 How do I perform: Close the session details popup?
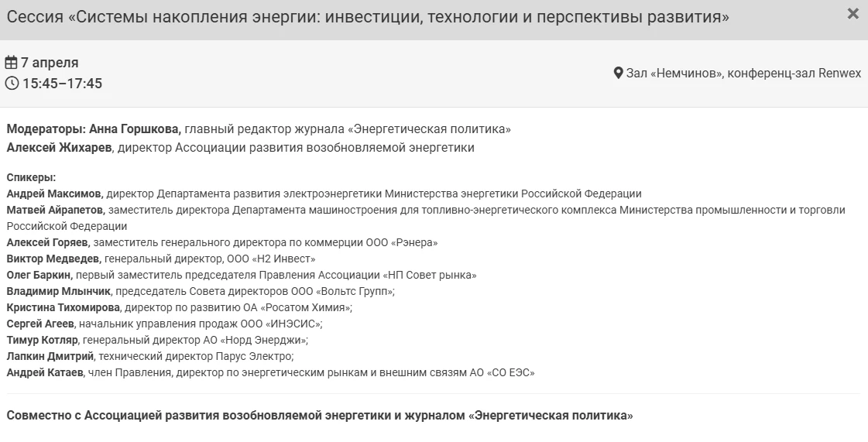pyautogui.click(x=853, y=14)
